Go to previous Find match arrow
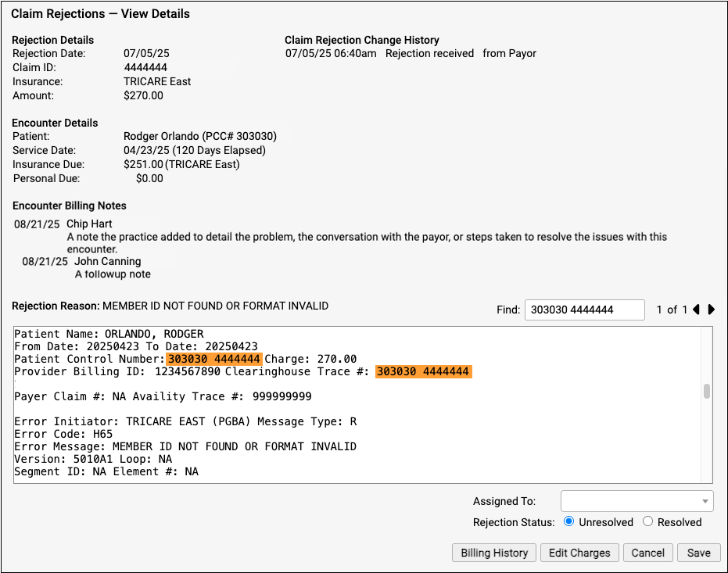This screenshot has width=728, height=573. (696, 310)
